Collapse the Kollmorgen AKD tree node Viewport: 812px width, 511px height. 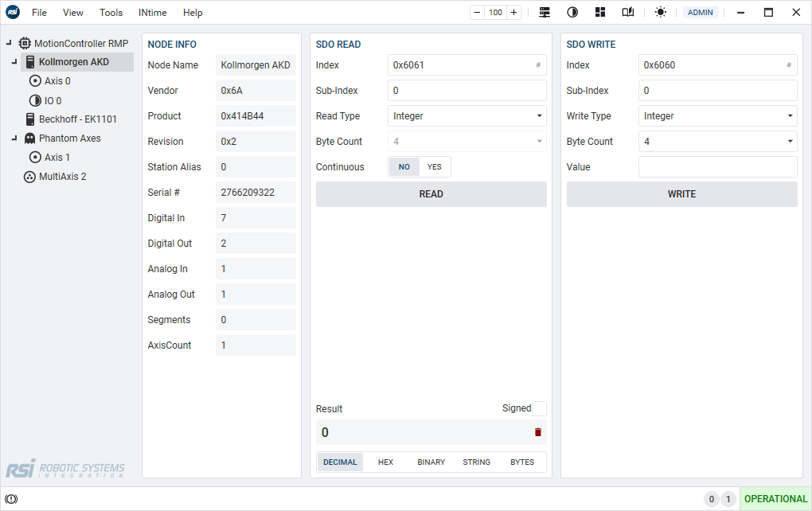(14, 61)
